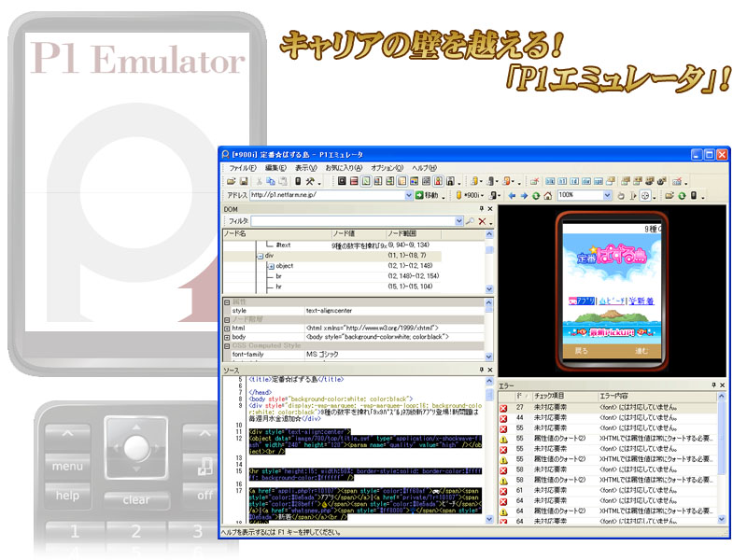The height and width of the screenshot is (560, 747).
Task: Select the error row for line 27
Action: [608, 408]
